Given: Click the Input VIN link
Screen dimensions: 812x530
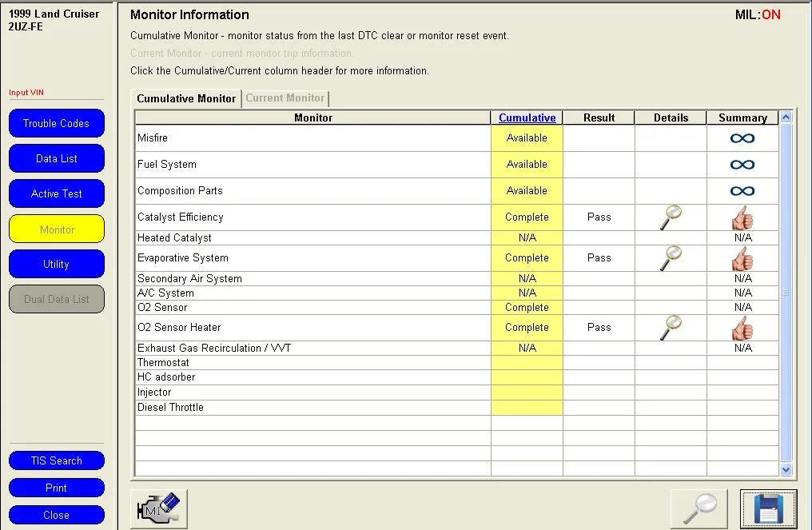Looking at the screenshot, I should point(26,93).
